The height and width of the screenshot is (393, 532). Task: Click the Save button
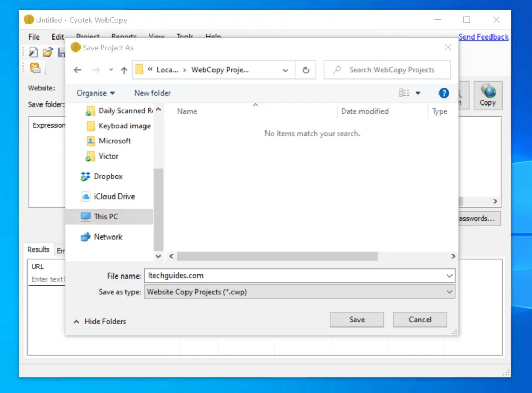coord(357,320)
